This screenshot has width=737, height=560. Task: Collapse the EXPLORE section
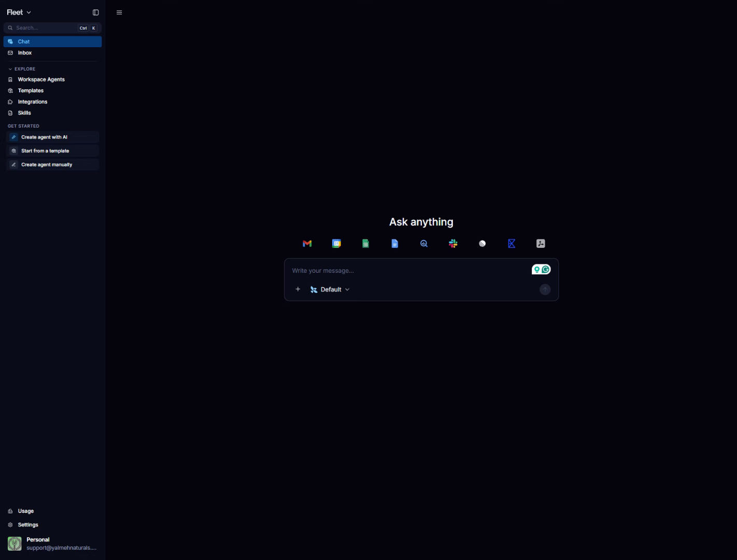pyautogui.click(x=22, y=69)
